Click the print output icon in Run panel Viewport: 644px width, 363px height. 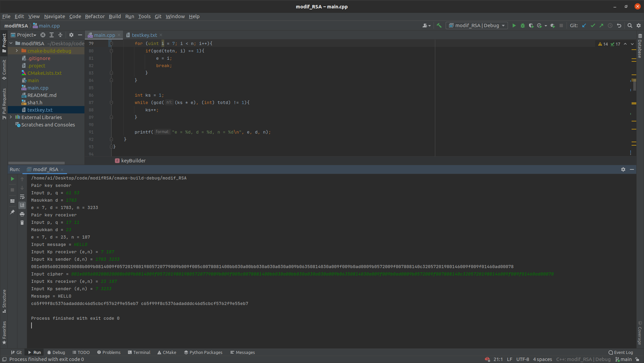tap(22, 214)
